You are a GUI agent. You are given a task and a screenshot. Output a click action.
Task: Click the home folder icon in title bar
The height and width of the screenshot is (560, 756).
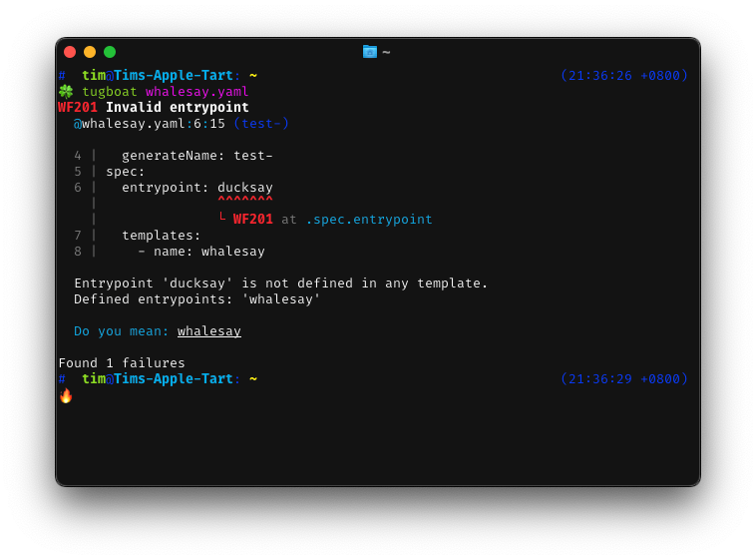tap(370, 51)
